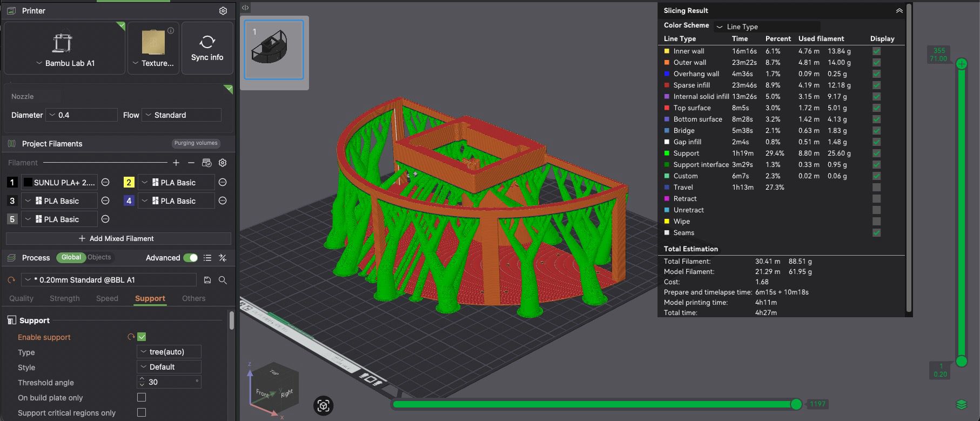
Task: Switch process to Global mode
Action: click(x=71, y=257)
